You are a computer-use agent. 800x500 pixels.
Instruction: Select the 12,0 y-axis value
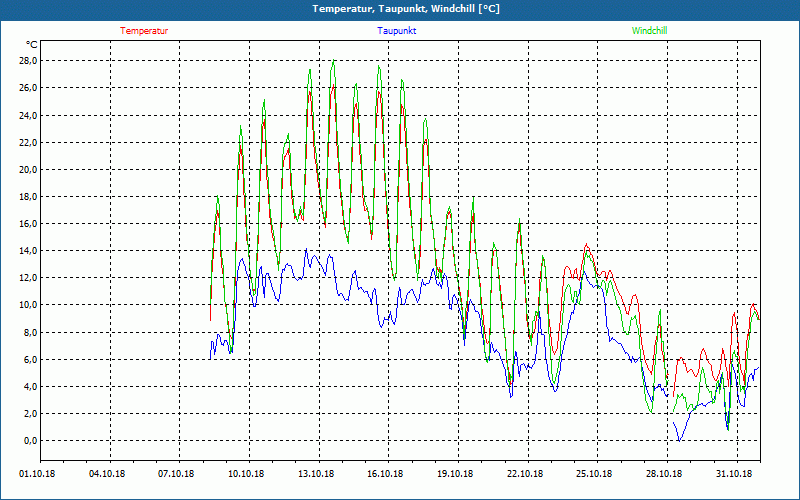pyautogui.click(x=28, y=278)
